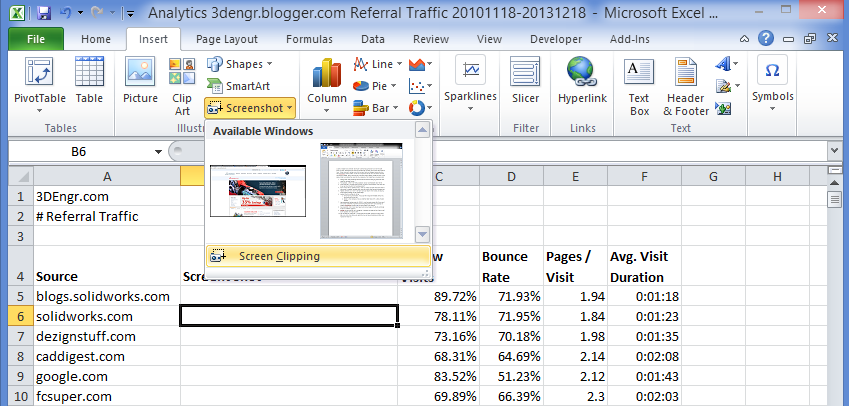Switch to the Formulas tab
Screen dimensions: 849x406
[309, 39]
